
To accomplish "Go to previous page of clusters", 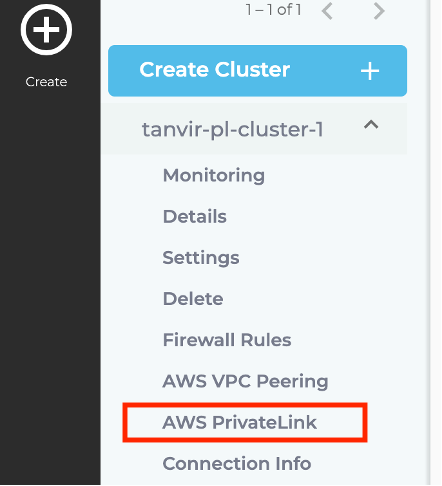I will [327, 11].
